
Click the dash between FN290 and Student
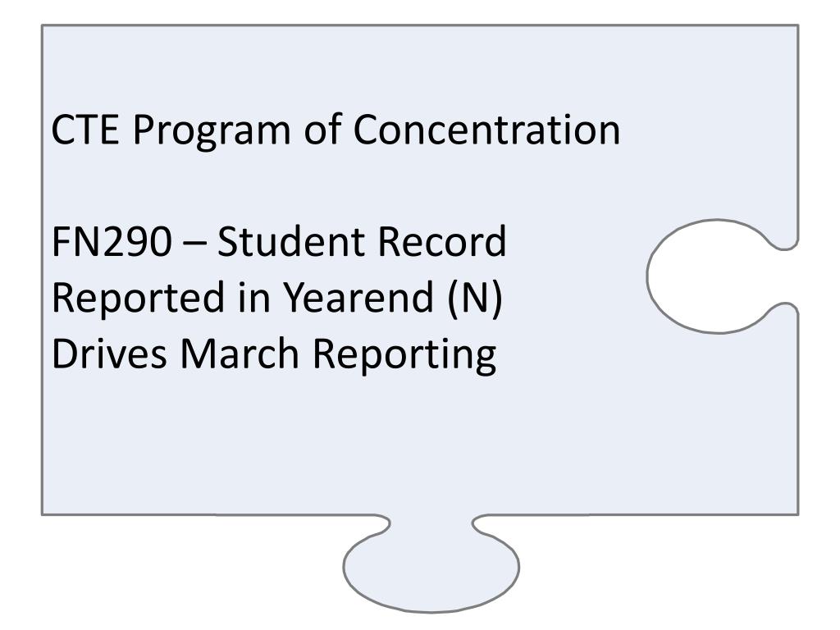point(194,244)
